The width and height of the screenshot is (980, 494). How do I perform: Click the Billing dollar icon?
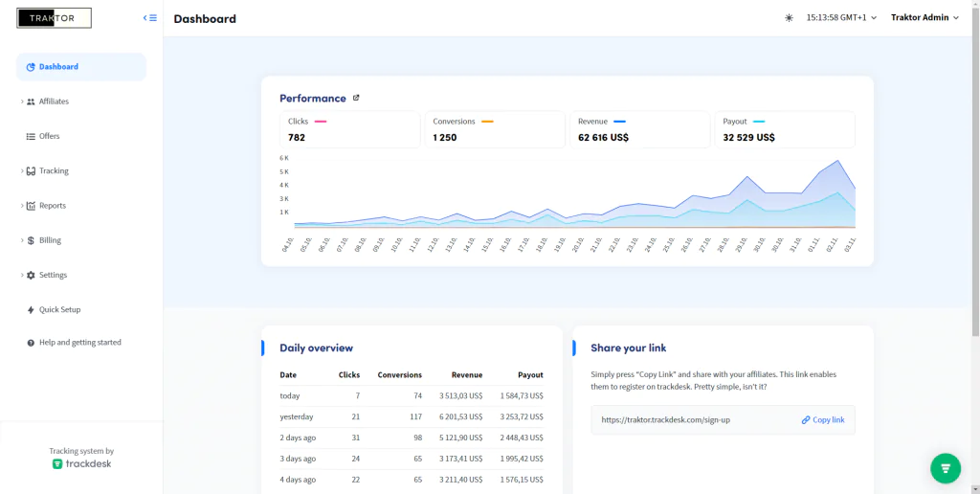31,240
